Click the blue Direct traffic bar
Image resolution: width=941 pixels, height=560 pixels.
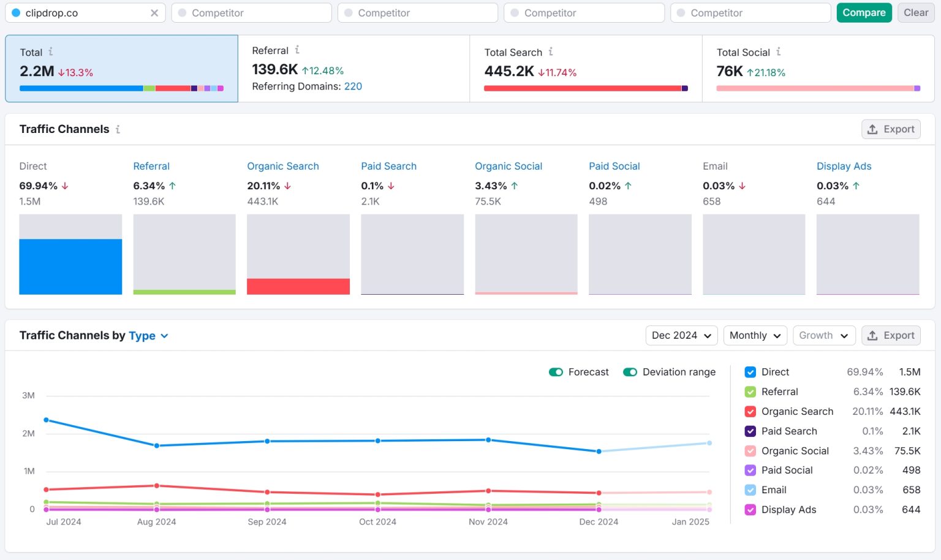click(70, 267)
